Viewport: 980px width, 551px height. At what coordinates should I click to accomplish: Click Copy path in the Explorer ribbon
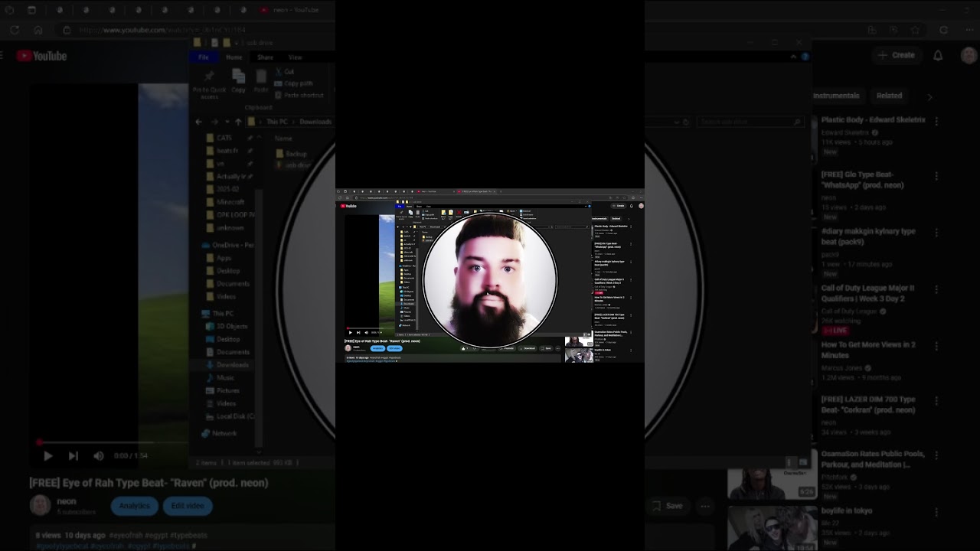click(x=293, y=83)
